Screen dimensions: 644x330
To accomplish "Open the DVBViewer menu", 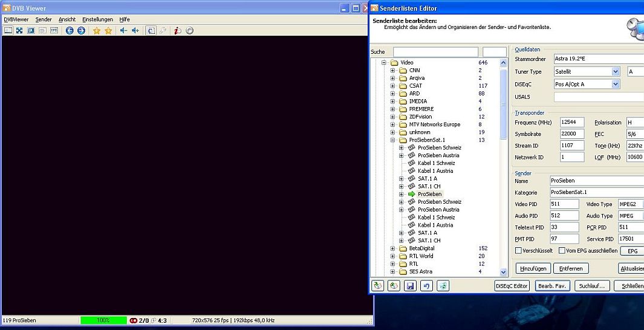I will 16,19.
